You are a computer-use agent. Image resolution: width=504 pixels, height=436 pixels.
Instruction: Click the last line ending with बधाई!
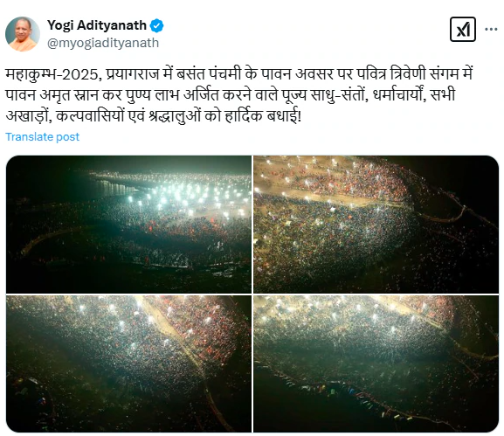pos(154,115)
